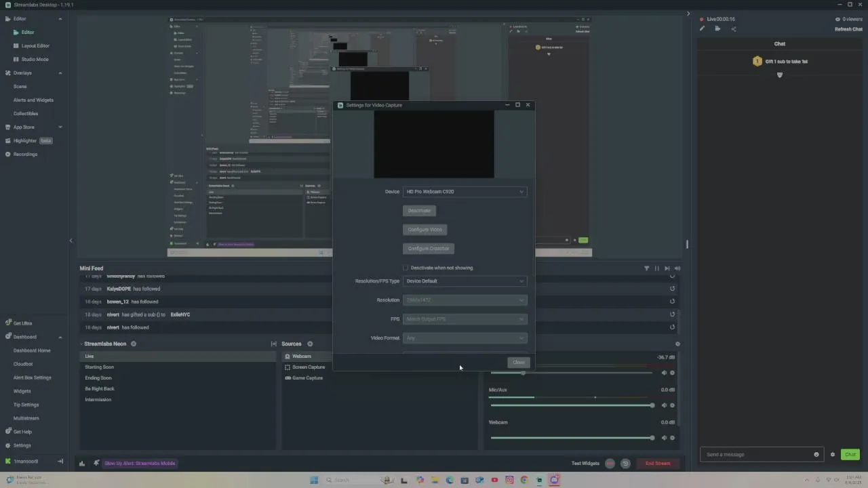Click Refresh Chat
This screenshot has height=488, width=868.
848,29
